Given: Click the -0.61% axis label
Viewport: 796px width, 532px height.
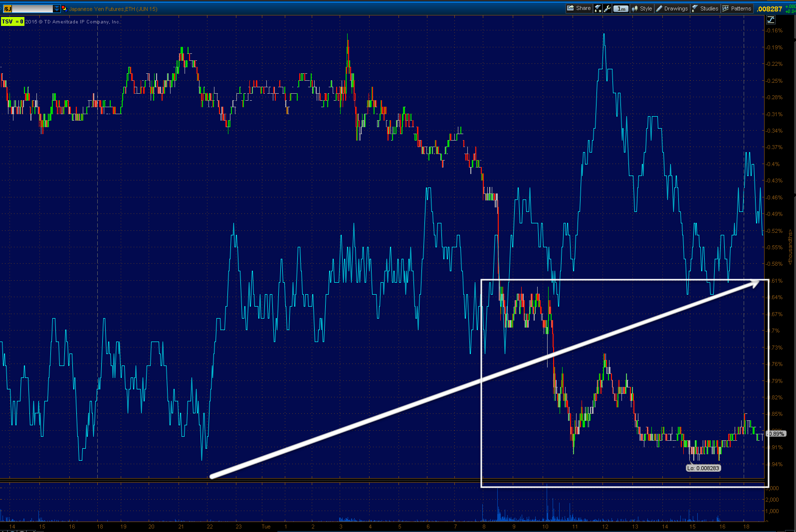Looking at the screenshot, I should click(776, 281).
